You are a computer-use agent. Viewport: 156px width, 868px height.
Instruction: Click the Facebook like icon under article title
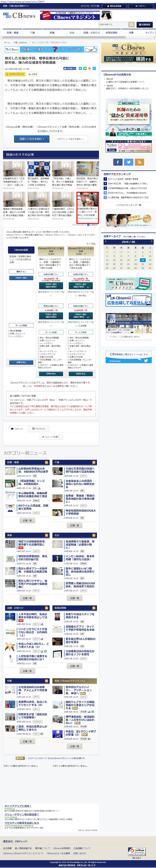click(x=70, y=68)
